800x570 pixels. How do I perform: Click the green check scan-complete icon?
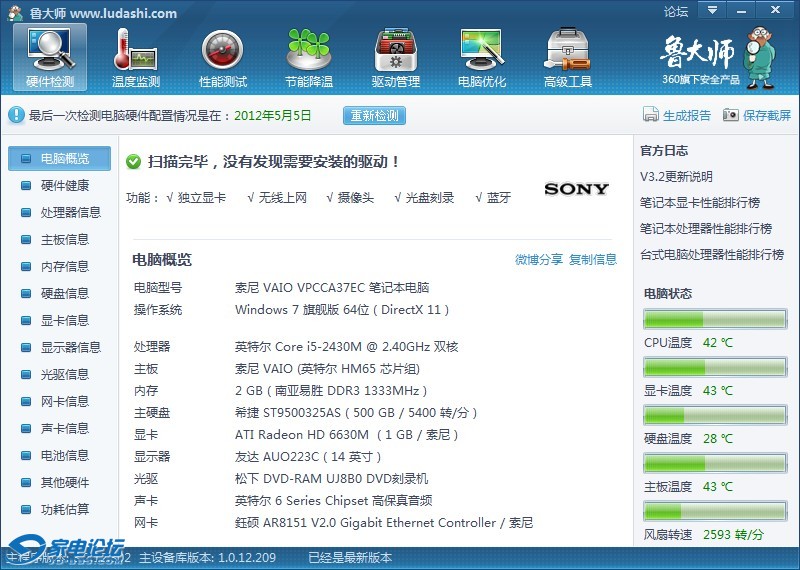[133, 162]
